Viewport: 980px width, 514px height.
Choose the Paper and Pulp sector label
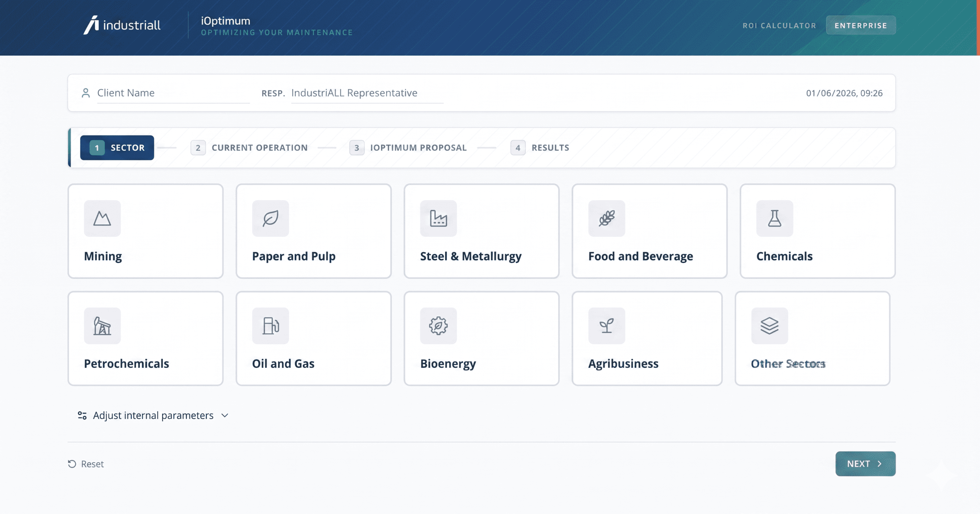[294, 256]
